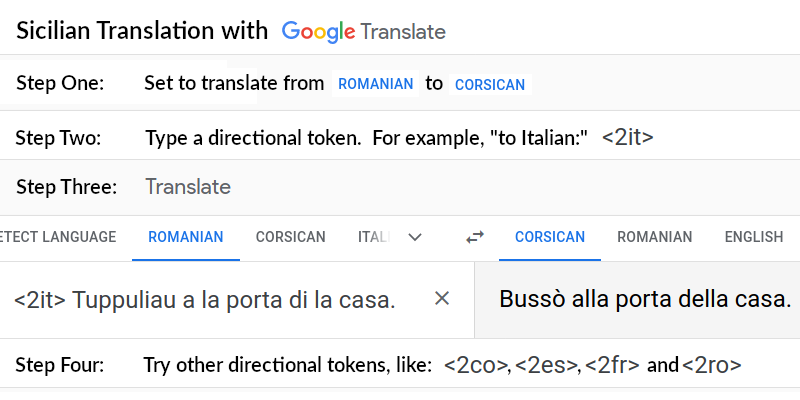Image resolution: width=800 pixels, height=400 pixels.
Task: Select the CORSICAN target language tab
Action: (550, 237)
